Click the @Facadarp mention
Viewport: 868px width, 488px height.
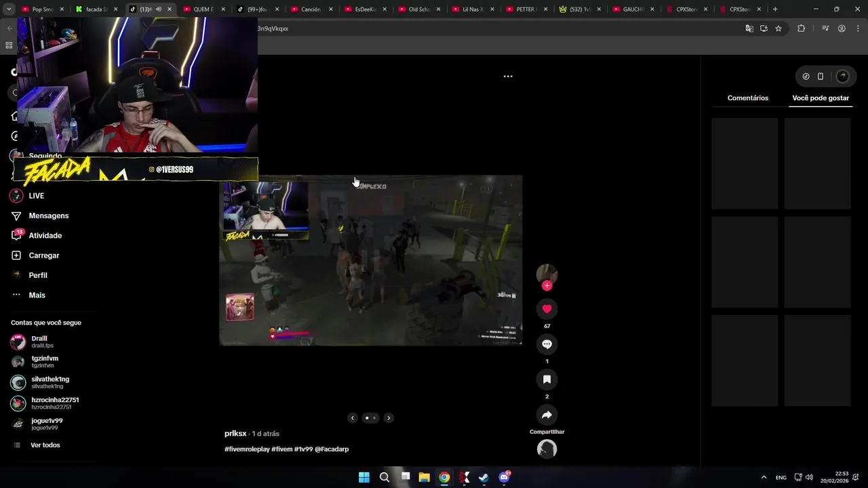(332, 449)
